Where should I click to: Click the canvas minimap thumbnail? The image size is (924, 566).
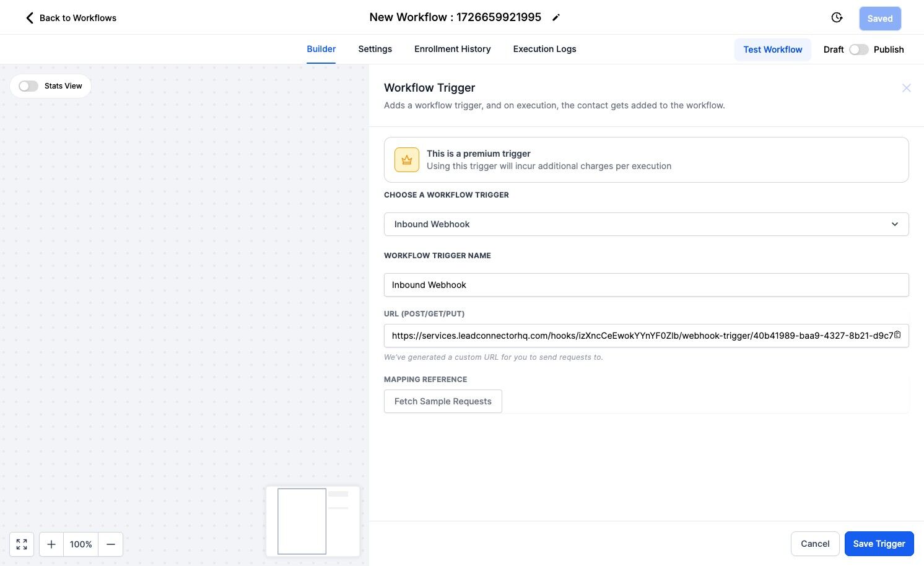pyautogui.click(x=313, y=521)
